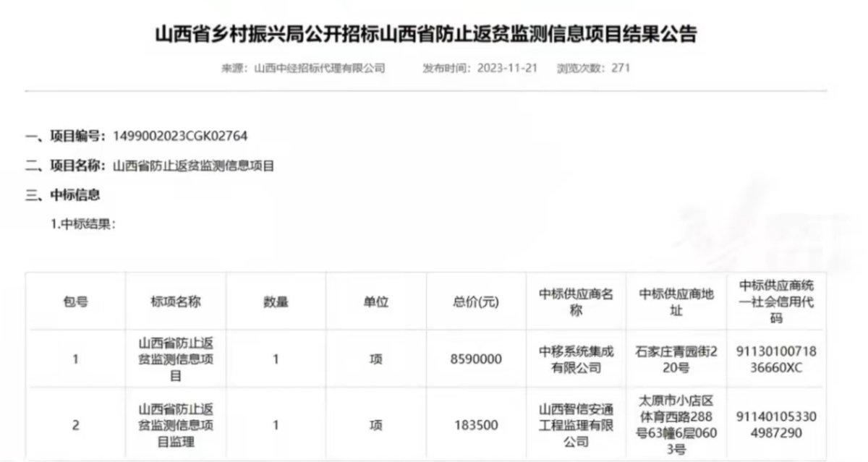The image size is (868, 462).
Task: Click the 项 unit cell in row 2
Action: (x=376, y=425)
